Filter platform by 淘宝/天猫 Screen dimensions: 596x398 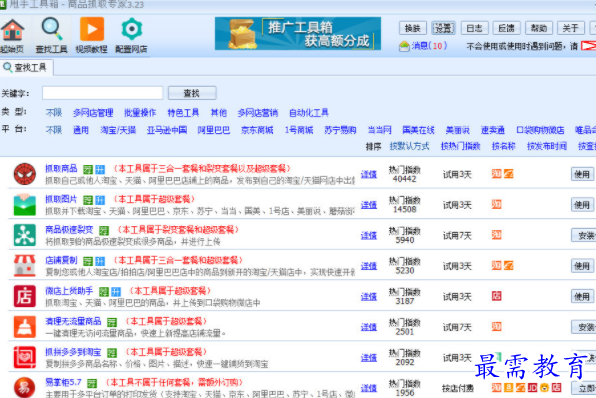point(118,130)
